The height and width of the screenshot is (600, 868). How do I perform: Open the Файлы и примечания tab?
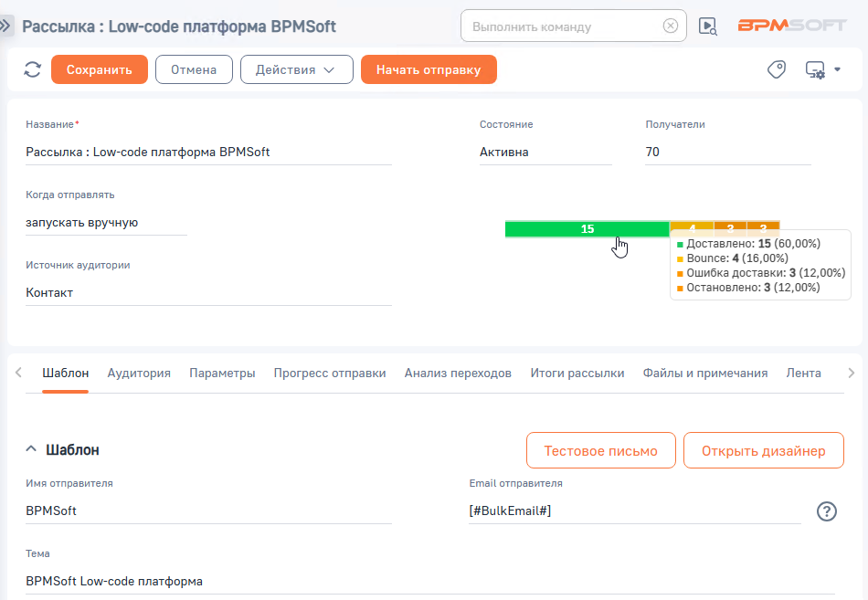(x=704, y=374)
